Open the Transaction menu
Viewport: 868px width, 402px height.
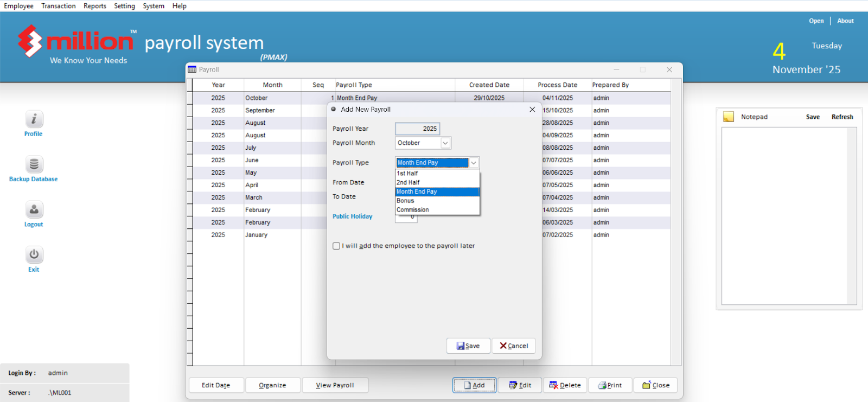tap(59, 6)
